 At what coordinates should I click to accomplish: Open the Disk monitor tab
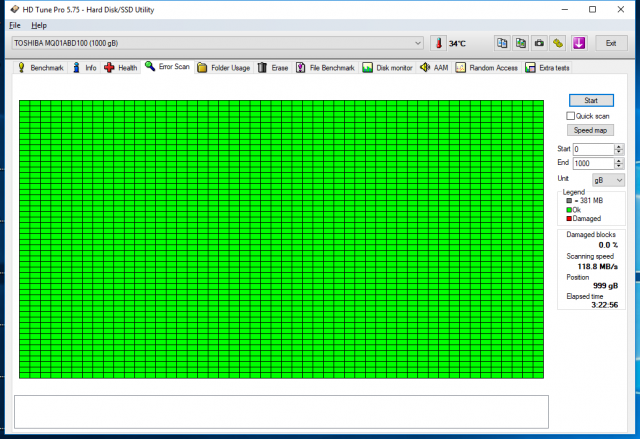[x=387, y=68]
